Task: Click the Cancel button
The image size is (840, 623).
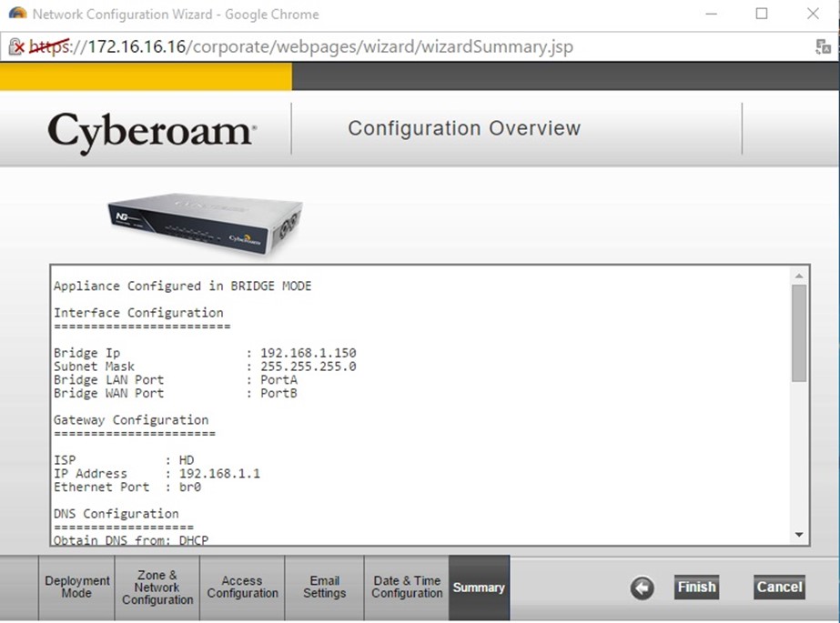Action: [x=779, y=588]
